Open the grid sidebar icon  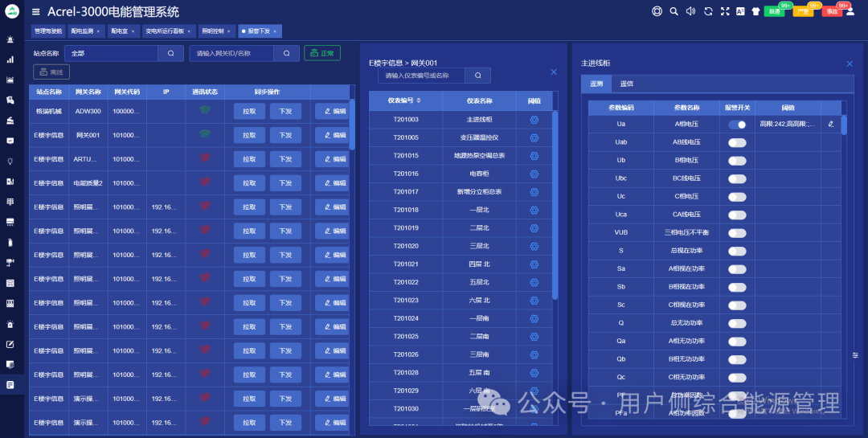(x=10, y=202)
